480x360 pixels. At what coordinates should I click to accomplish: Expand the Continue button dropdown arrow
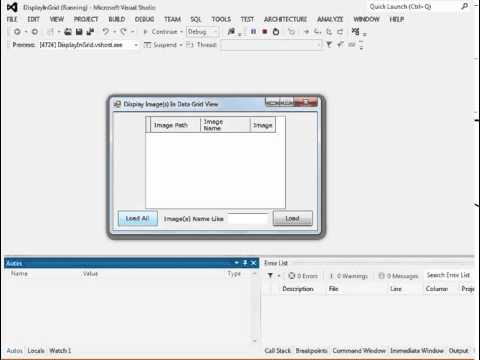tap(181, 32)
